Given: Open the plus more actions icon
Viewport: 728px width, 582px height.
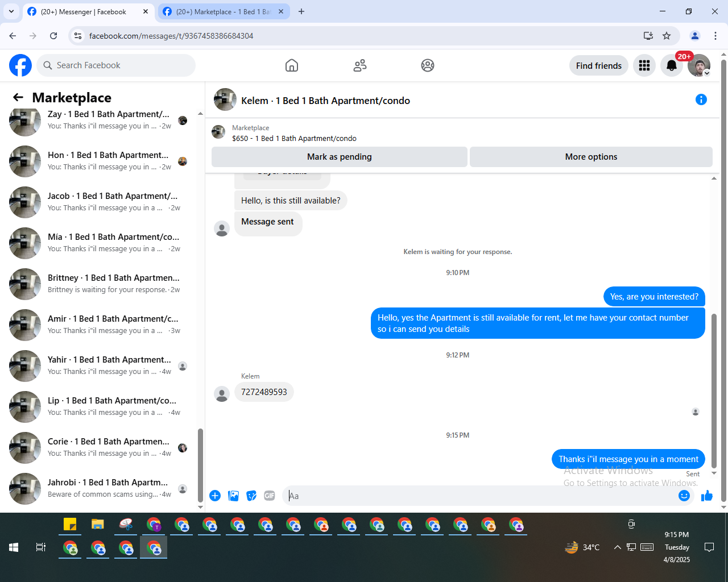Looking at the screenshot, I should tap(215, 496).
